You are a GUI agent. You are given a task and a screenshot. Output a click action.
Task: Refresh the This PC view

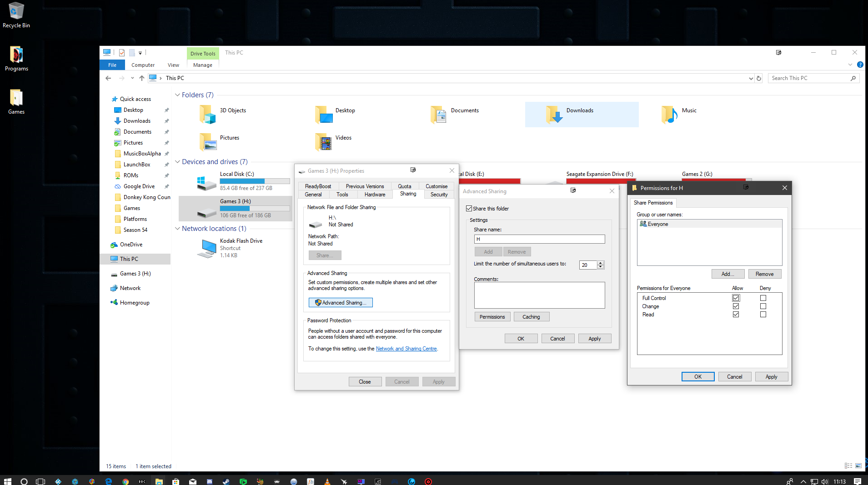[x=759, y=78]
